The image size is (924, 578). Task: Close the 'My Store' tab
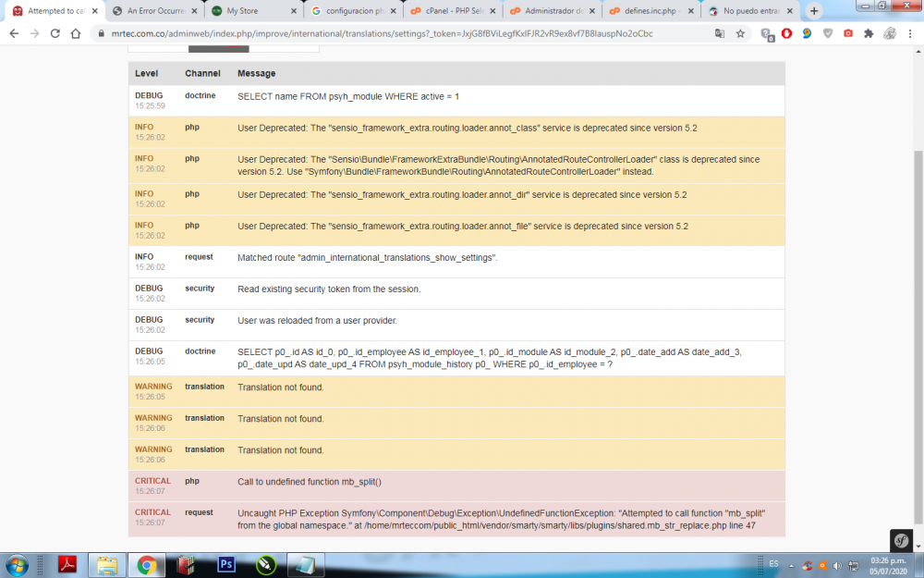coord(294,10)
